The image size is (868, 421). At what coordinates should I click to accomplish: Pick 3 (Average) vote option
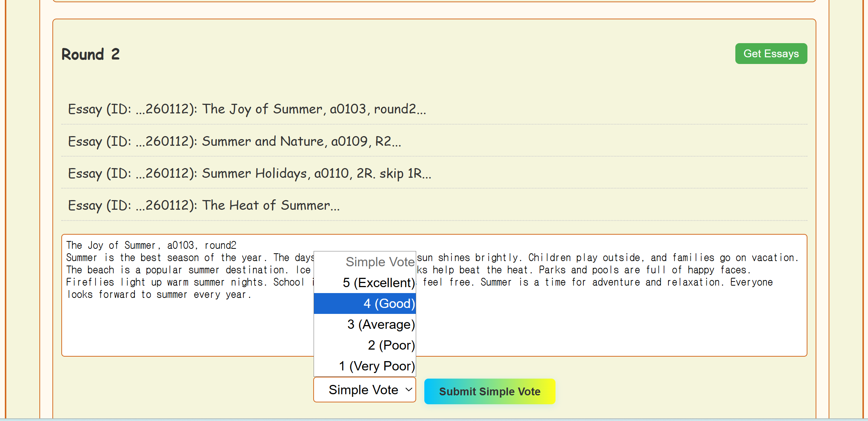click(x=380, y=324)
